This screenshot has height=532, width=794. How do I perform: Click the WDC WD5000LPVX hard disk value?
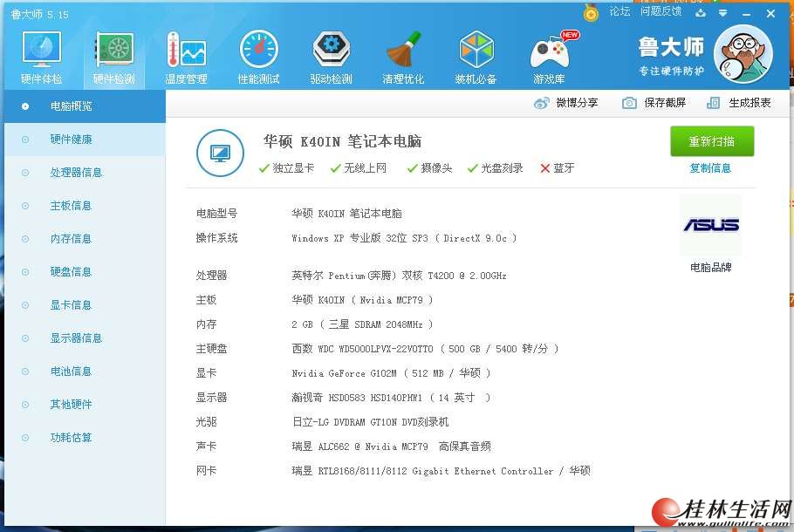tap(425, 349)
